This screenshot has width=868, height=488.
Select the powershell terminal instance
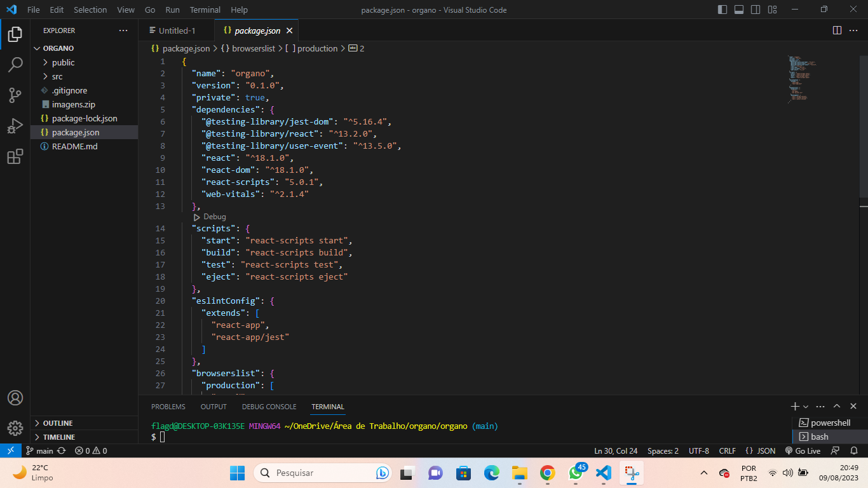point(830,423)
